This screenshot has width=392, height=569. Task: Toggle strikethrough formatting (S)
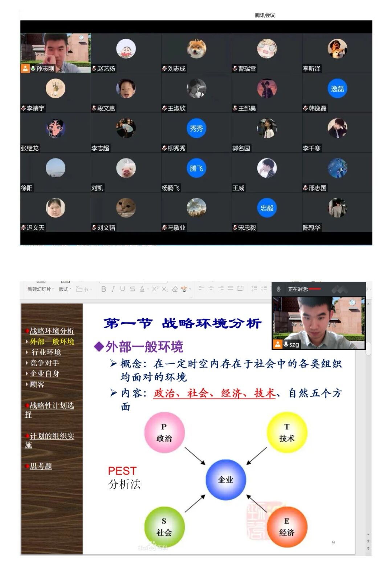click(132, 289)
